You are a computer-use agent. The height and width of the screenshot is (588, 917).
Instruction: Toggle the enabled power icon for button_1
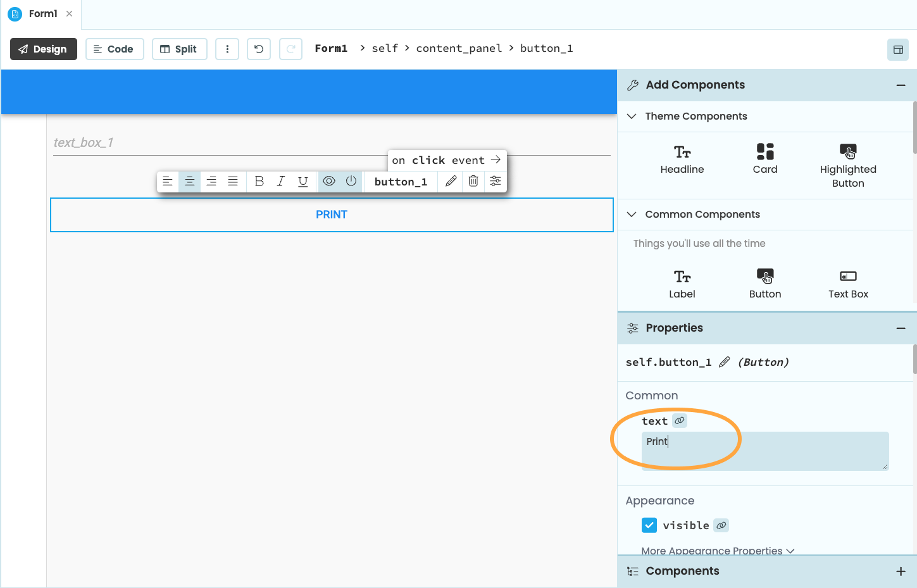tap(351, 181)
